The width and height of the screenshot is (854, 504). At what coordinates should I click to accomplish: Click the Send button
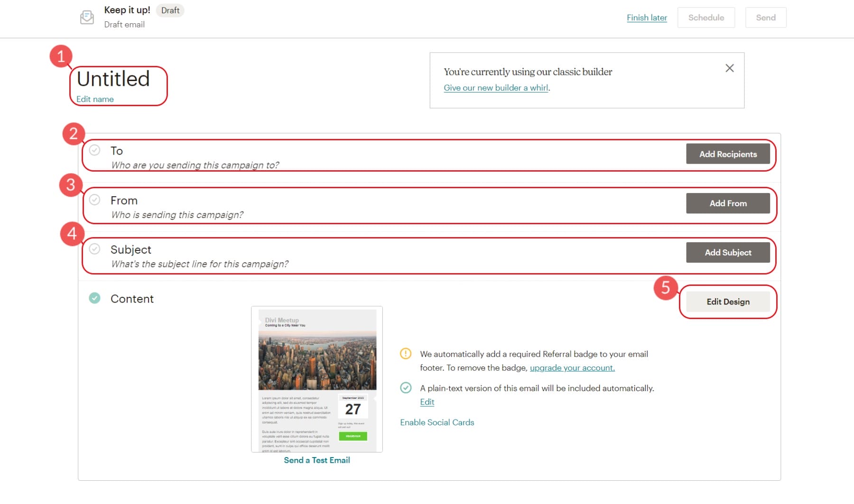click(x=765, y=17)
